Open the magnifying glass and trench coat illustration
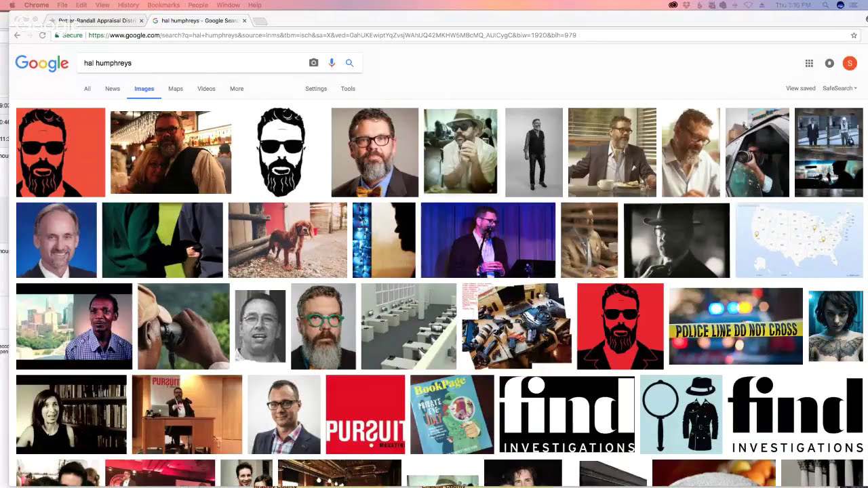The image size is (868, 488). pyautogui.click(x=682, y=414)
